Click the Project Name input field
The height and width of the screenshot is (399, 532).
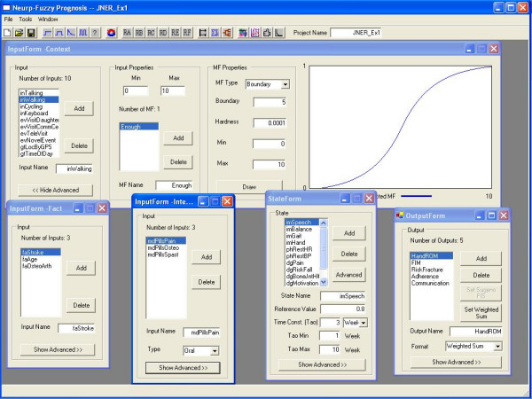tap(356, 33)
